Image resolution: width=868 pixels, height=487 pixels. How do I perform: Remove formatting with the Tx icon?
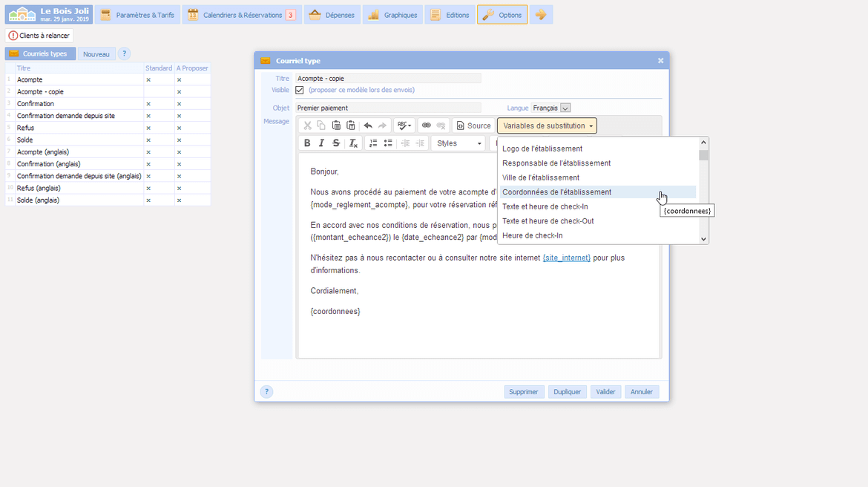353,143
